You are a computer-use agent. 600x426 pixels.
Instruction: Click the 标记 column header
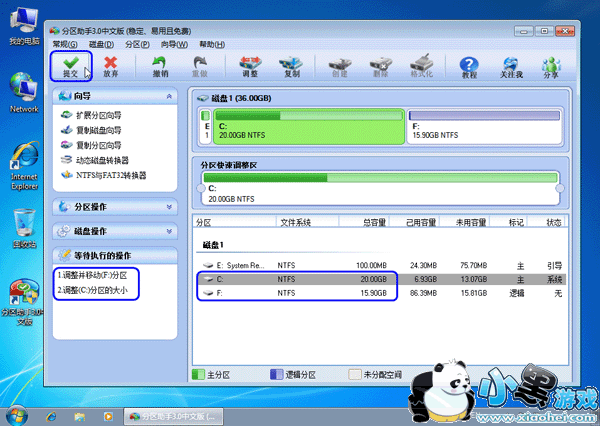coord(509,222)
